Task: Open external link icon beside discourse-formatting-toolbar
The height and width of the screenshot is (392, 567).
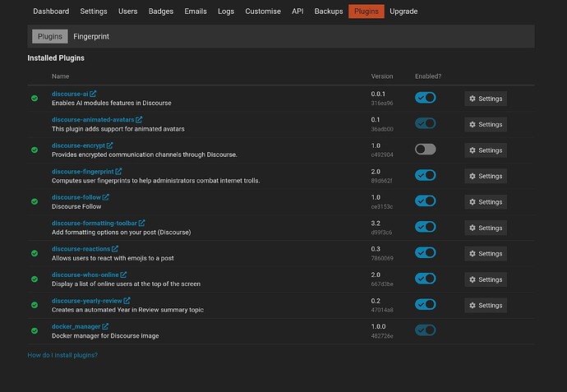Action: tap(141, 224)
